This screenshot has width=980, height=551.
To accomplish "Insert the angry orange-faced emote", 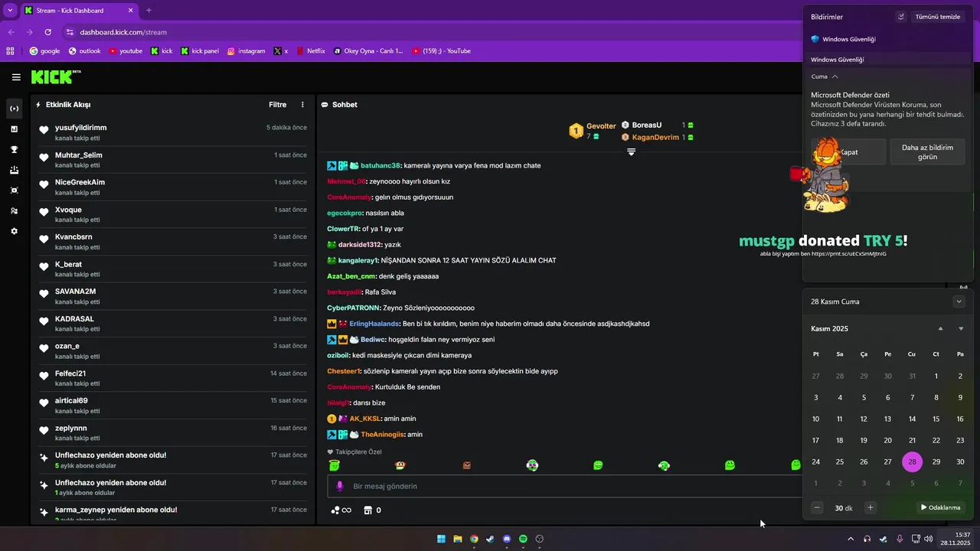I will 466,465.
